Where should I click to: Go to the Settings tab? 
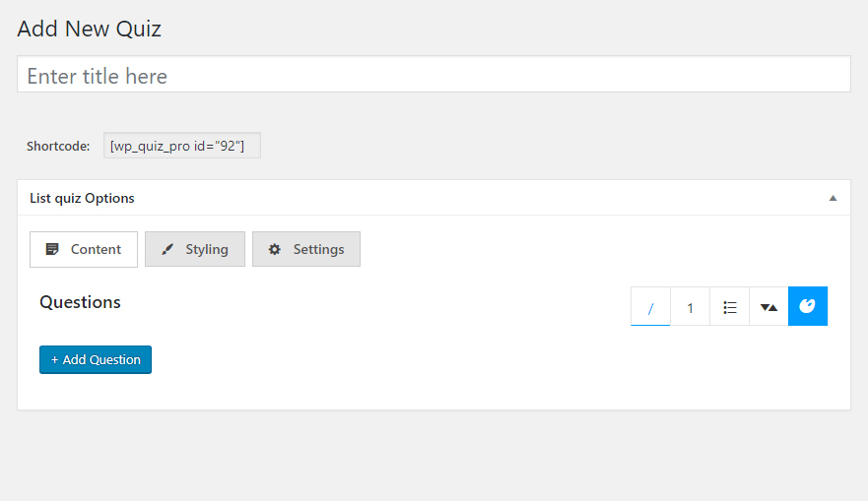306,249
